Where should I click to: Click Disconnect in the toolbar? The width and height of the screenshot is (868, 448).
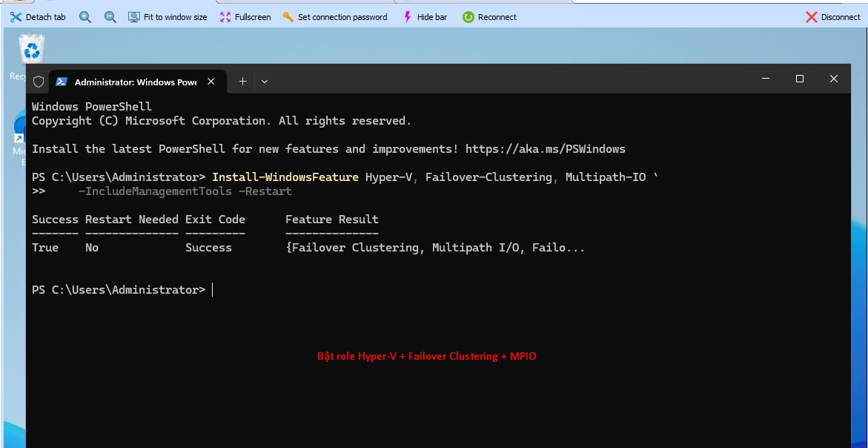coord(833,17)
